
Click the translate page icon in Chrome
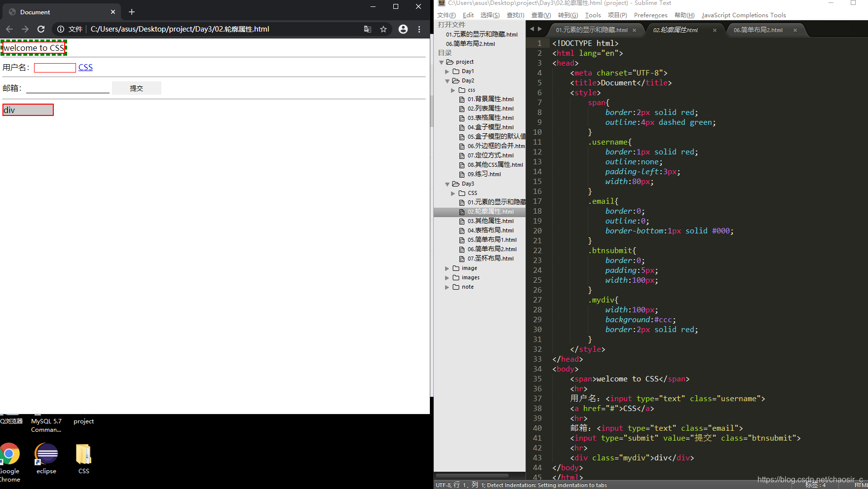tap(368, 29)
